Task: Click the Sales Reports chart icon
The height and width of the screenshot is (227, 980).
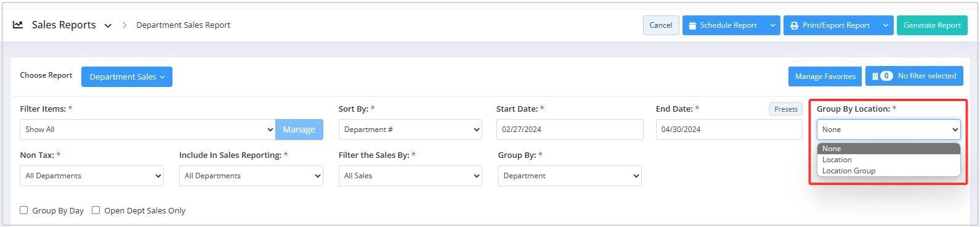Action: click(x=18, y=25)
